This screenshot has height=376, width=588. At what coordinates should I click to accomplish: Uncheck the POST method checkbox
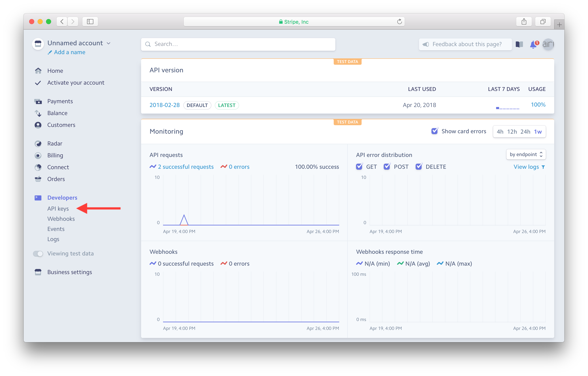coord(387,166)
